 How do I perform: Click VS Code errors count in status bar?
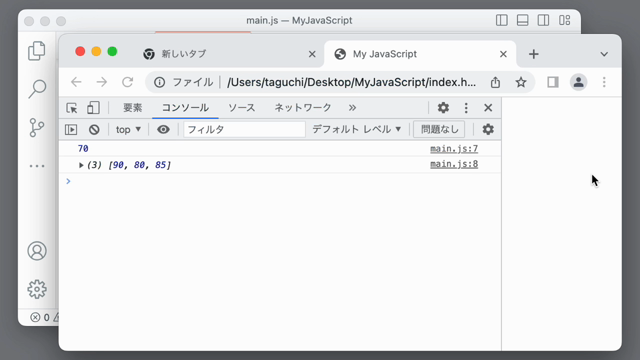[x=40, y=317]
